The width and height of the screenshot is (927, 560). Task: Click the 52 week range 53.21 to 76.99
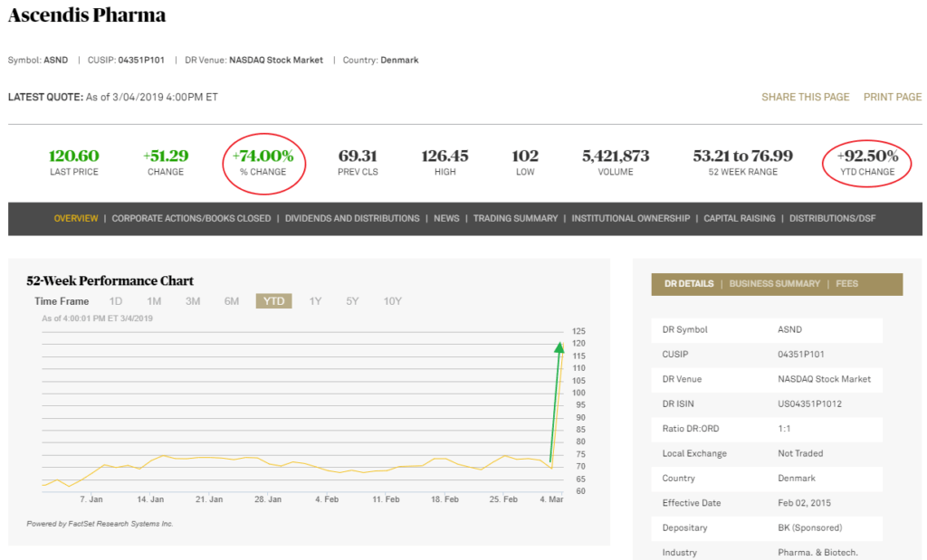(x=742, y=156)
